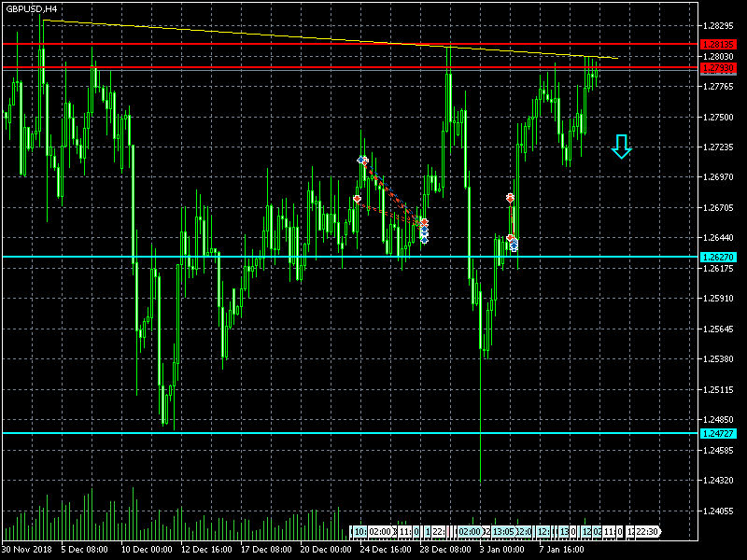
Task: Click the 1.28295 price scale value
Action: (x=718, y=26)
